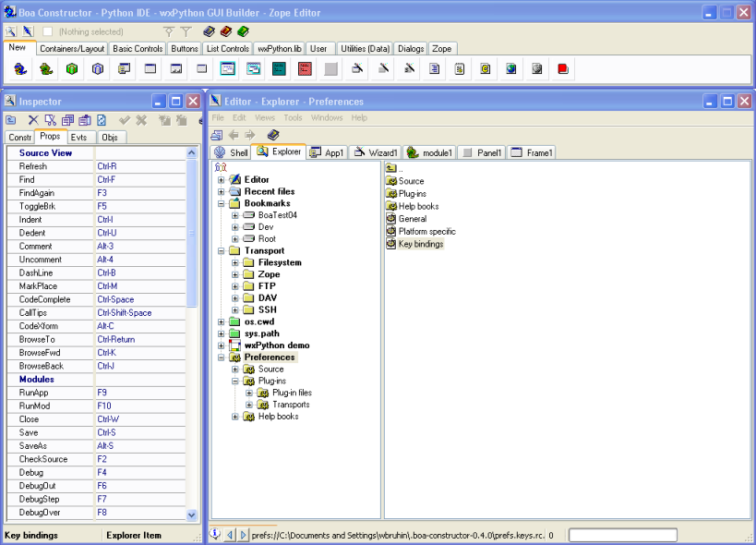Click the X delete icon in Inspector toolbar
Screen dimensions: 756x545
[x=32, y=120]
